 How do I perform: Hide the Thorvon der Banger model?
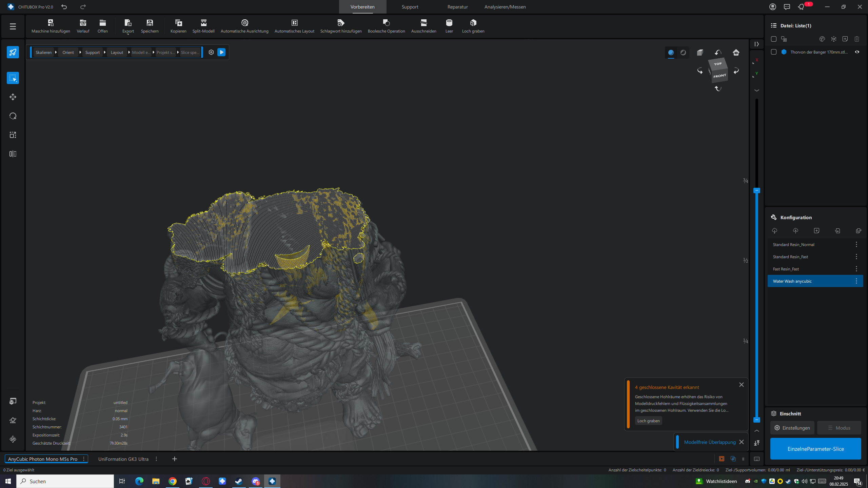point(857,52)
